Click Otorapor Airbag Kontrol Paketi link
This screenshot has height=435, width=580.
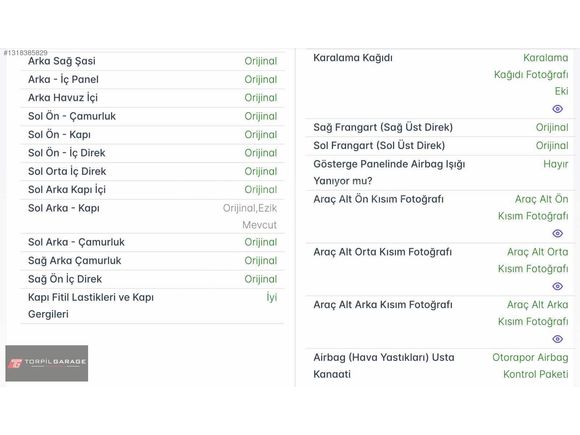click(530, 366)
